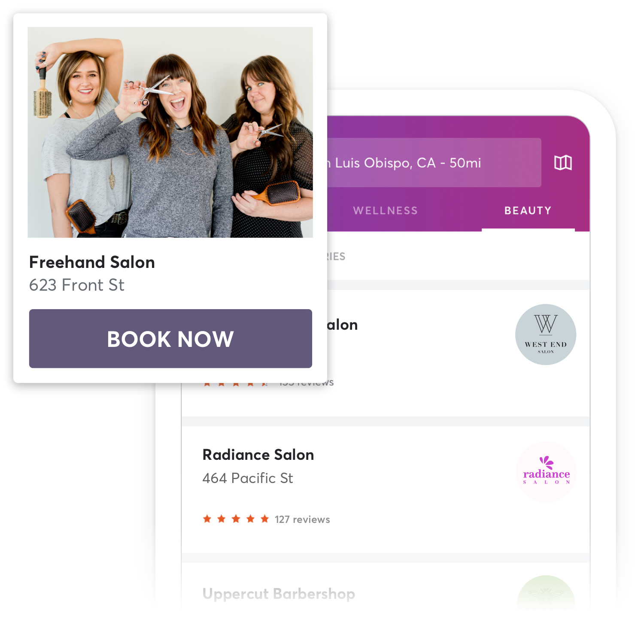Image resolution: width=644 pixels, height=644 pixels.
Task: Book Freehand Salon with Book Now
Action: [170, 338]
